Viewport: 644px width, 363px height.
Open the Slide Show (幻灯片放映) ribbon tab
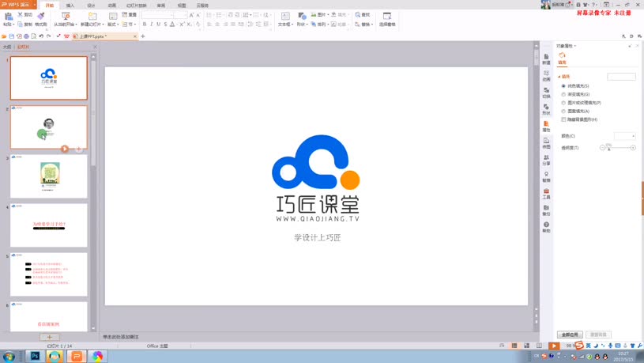point(137,6)
